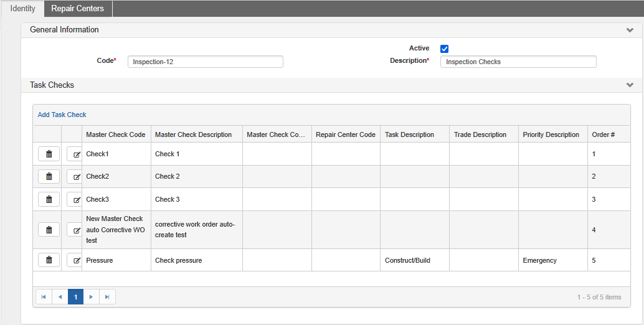Switch to the Repair Centers tab

(78, 9)
